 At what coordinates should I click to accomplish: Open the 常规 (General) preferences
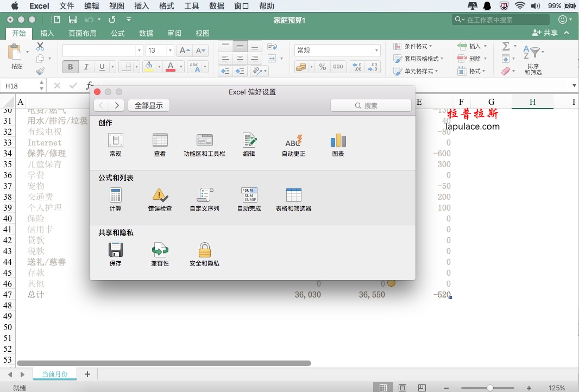tap(115, 145)
